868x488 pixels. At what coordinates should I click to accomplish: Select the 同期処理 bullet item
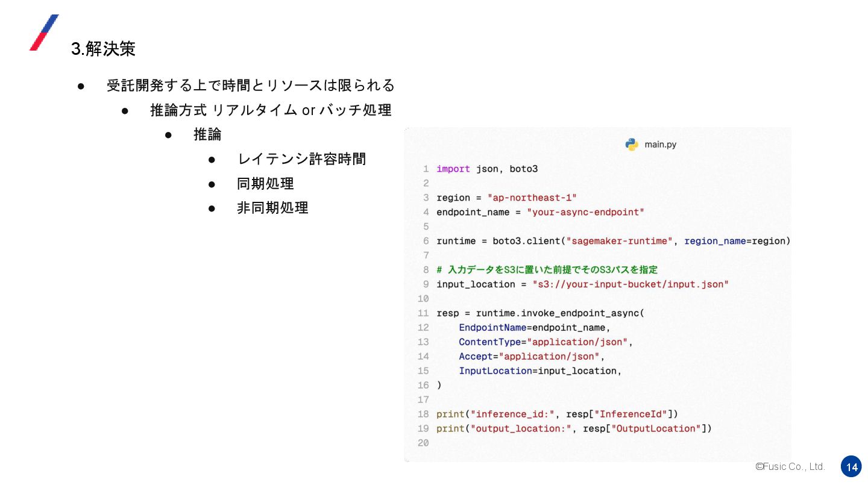coord(265,184)
